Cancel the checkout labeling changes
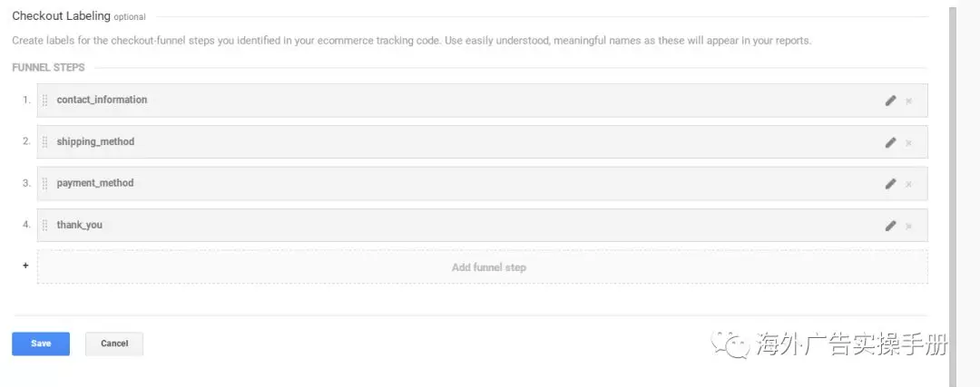Screen dimensions: 980x387 (114, 343)
